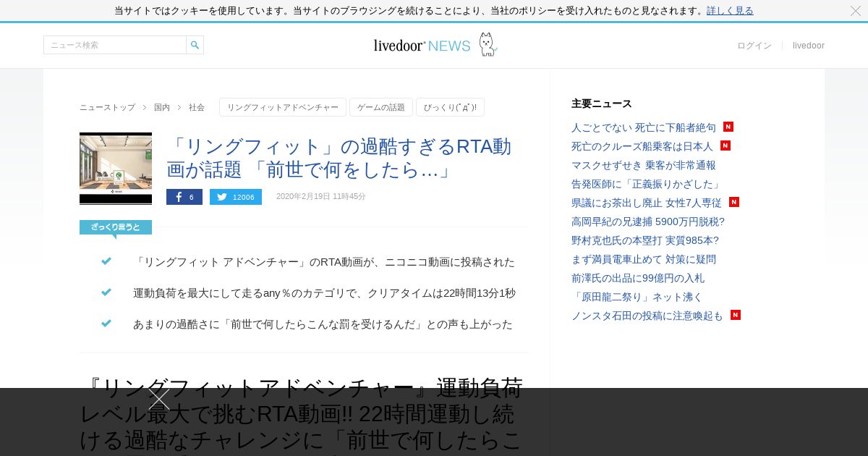Read ノンスタ石田の投稿に注意喚起も
This screenshot has width=868, height=456.
pos(647,316)
